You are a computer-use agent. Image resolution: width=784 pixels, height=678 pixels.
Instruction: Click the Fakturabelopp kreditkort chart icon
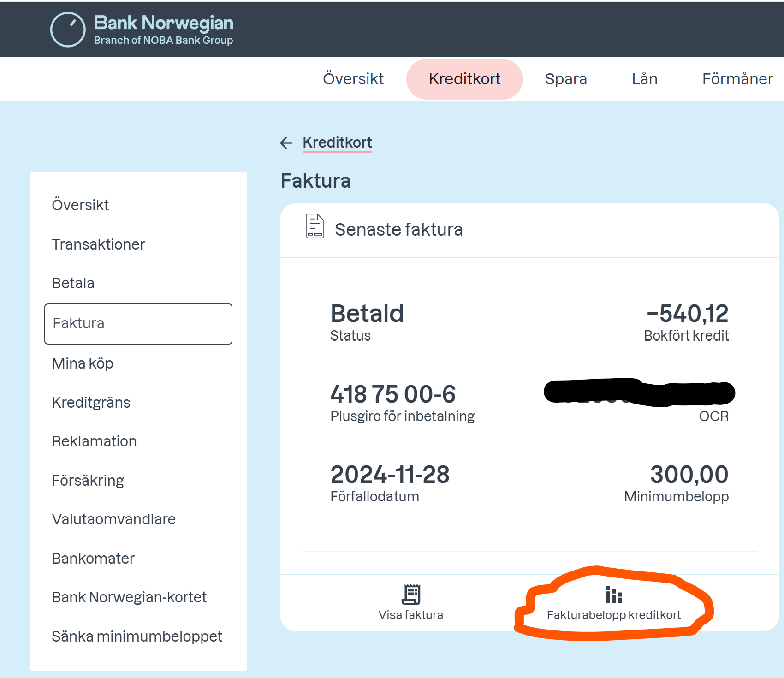pyautogui.click(x=613, y=595)
